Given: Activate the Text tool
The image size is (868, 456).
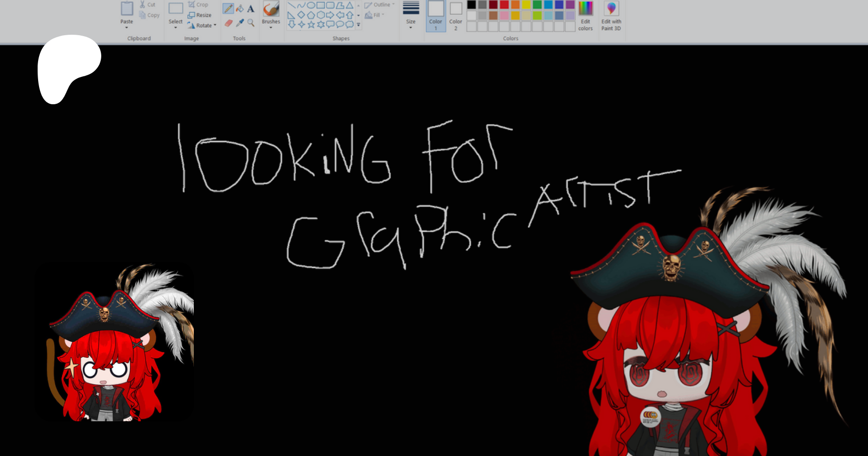Looking at the screenshot, I should (251, 9).
